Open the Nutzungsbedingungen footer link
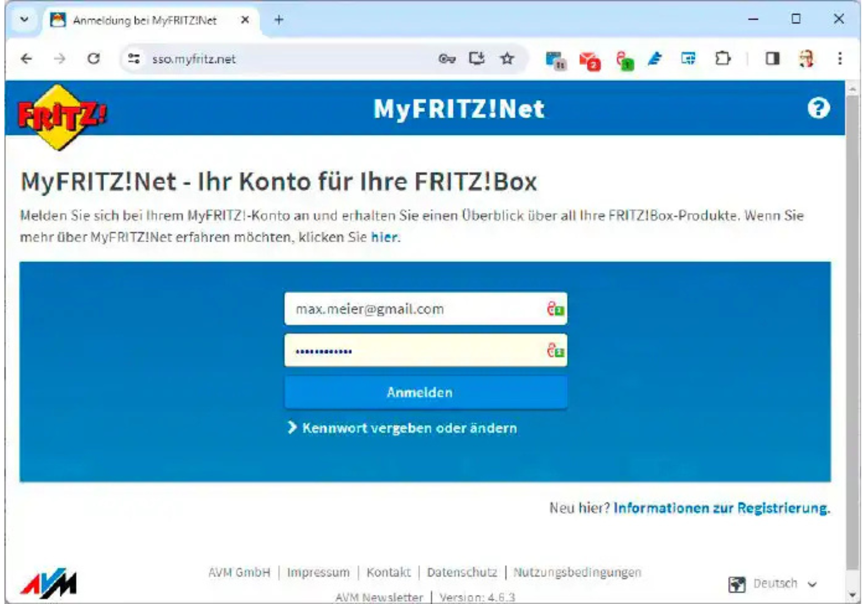 click(x=577, y=573)
